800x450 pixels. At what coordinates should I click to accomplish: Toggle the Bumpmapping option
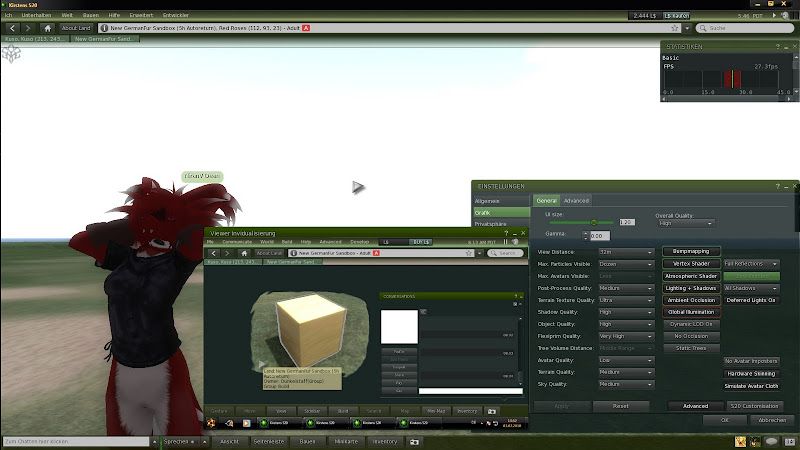[691, 251]
